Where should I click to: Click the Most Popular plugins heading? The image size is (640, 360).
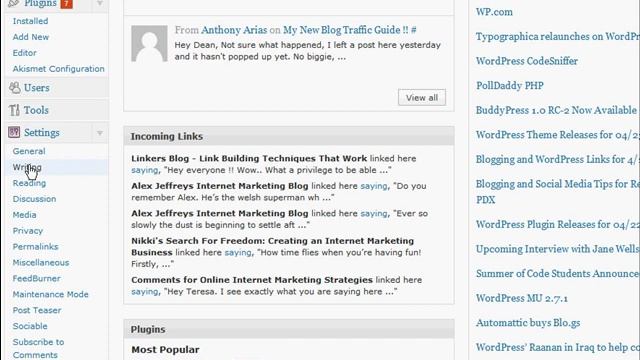(165, 350)
